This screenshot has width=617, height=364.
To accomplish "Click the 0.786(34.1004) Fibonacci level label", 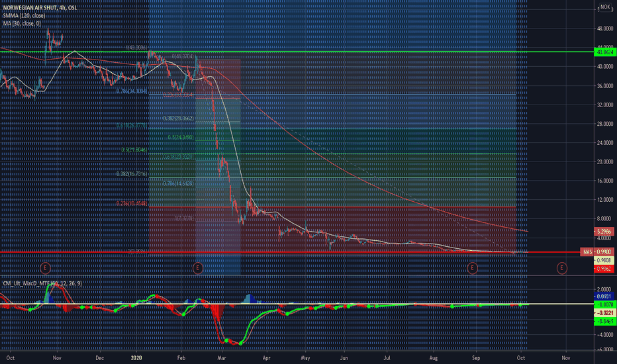I will coord(132,91).
